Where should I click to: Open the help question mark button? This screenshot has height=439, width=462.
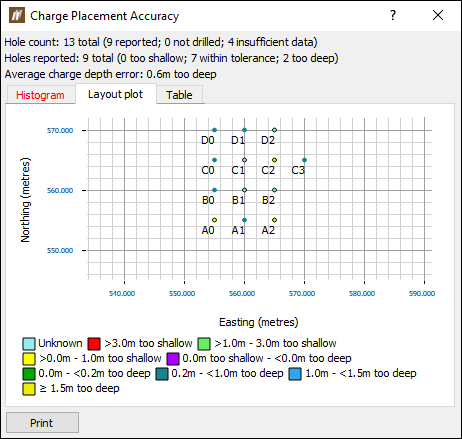[x=393, y=15]
